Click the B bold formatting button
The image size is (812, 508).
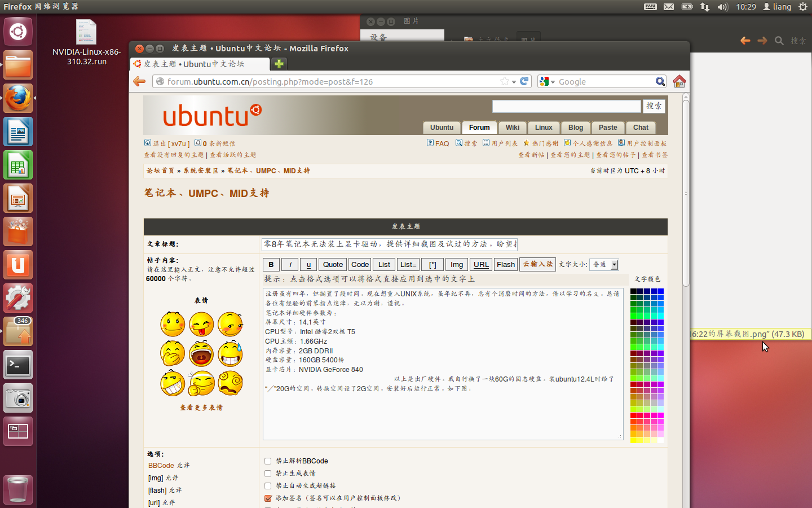point(271,264)
